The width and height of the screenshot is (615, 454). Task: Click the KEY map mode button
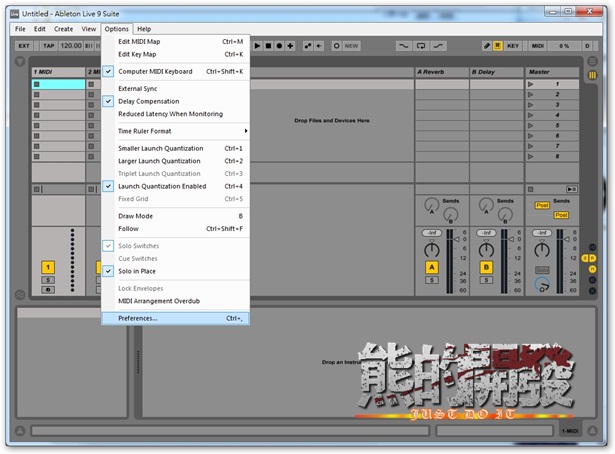click(x=513, y=46)
